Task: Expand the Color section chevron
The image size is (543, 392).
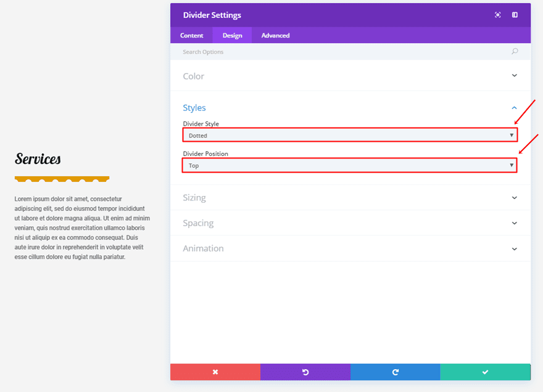Action: [515, 76]
